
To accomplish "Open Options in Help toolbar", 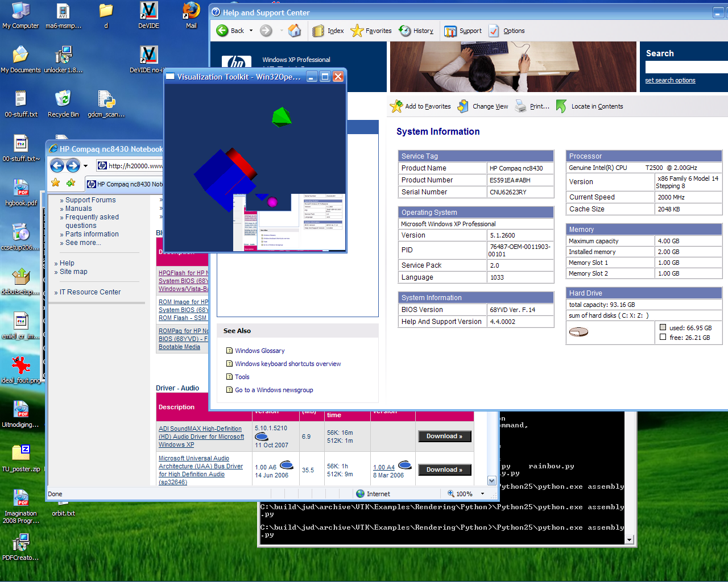I will [507, 31].
